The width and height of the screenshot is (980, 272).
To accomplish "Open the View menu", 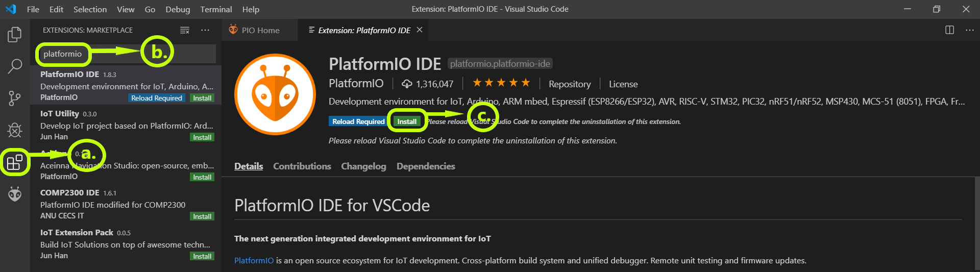I will [x=126, y=9].
